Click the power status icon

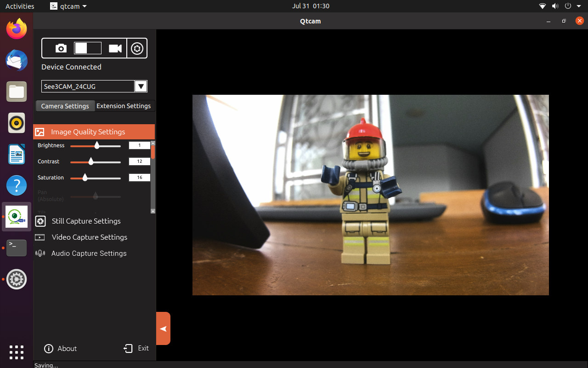(x=568, y=6)
